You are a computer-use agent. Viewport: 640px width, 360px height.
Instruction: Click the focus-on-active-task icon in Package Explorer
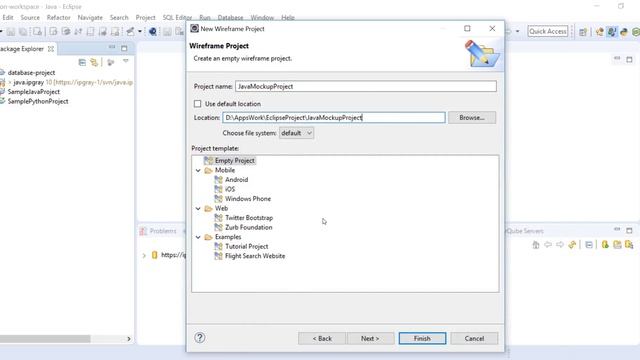coord(111,62)
